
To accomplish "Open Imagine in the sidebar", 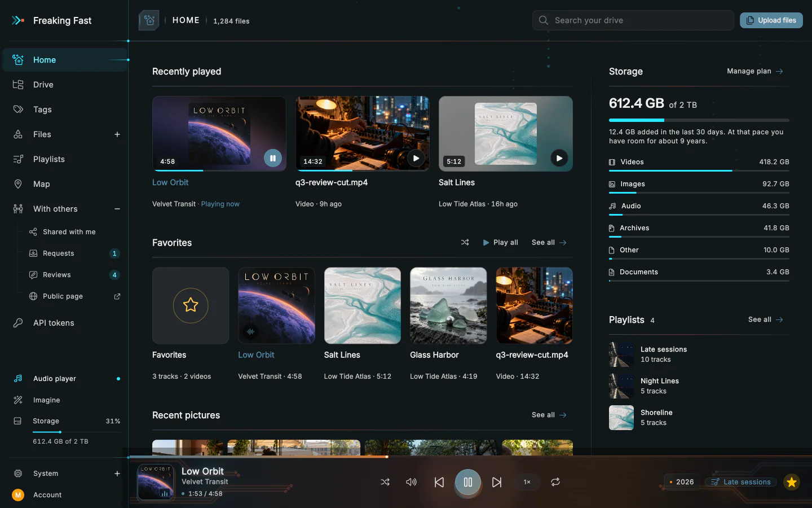I will coord(65,400).
